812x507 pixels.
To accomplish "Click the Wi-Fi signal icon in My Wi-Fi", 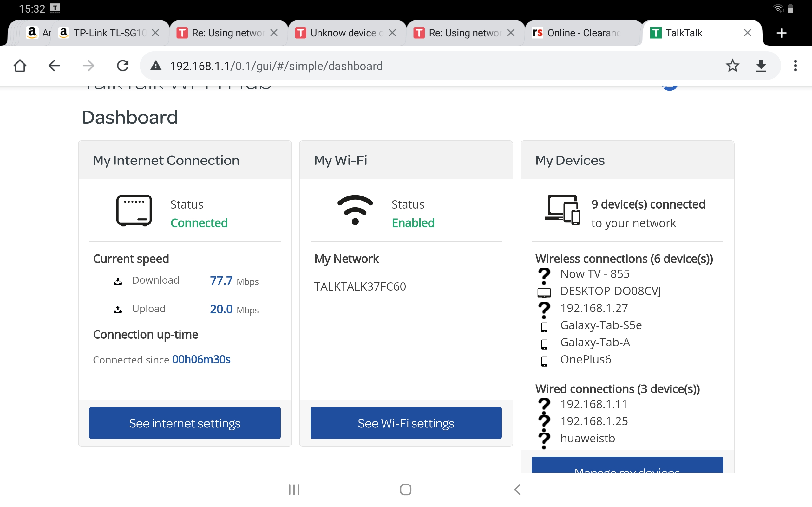I will pos(355,211).
